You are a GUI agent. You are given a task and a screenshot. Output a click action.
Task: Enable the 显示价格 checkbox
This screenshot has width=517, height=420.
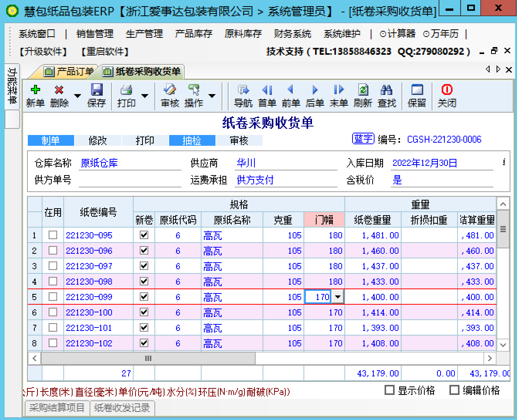coord(390,390)
